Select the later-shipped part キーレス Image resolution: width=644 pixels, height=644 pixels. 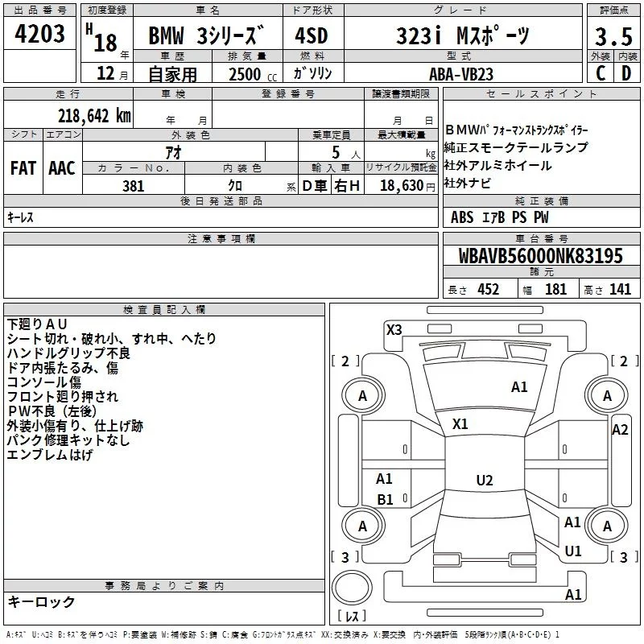point(20,217)
